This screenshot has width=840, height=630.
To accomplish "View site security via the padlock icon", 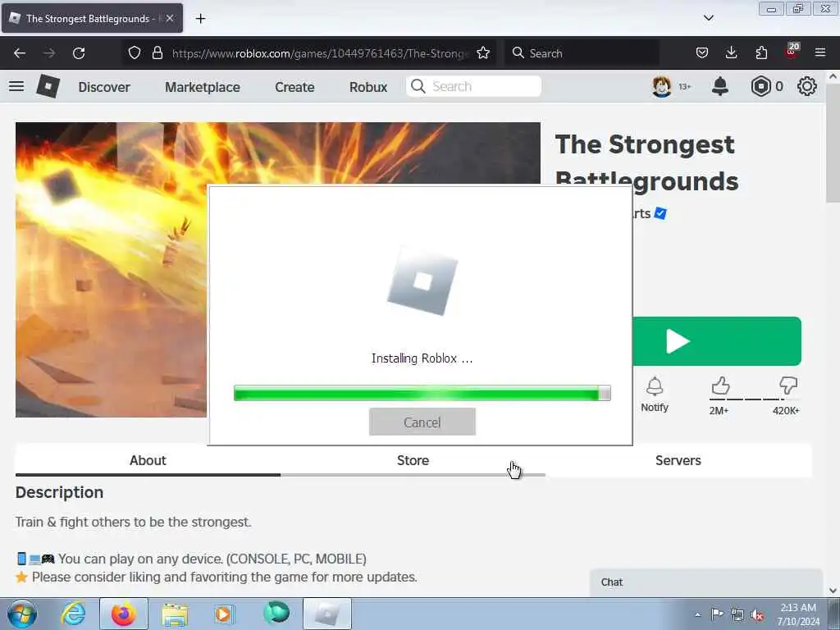I will point(157,52).
